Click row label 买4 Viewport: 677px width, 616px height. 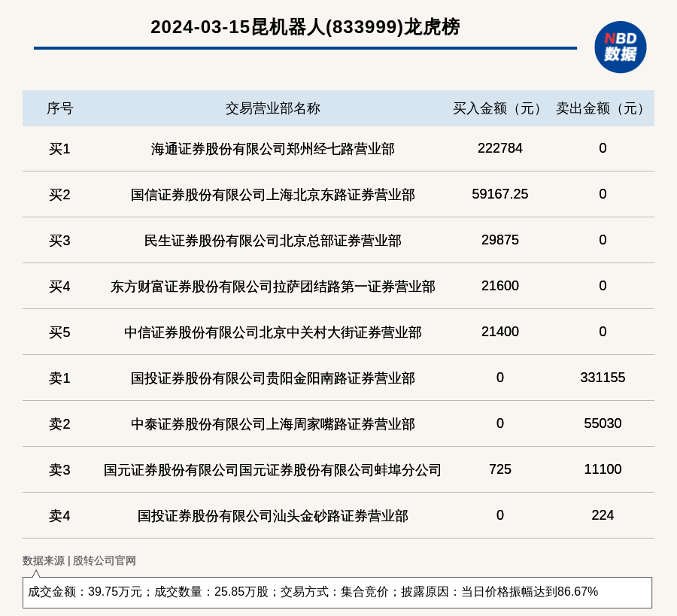point(59,287)
